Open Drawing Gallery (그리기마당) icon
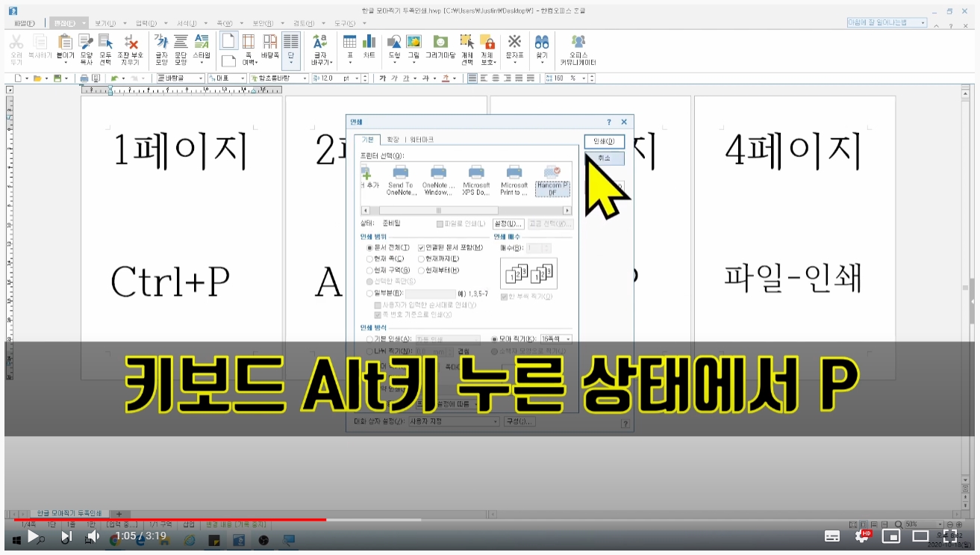Viewport: 980px width, 555px height. point(440,46)
